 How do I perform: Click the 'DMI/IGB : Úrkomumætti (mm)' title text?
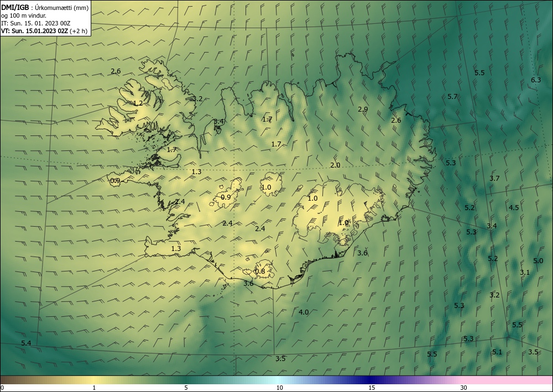(45, 7)
